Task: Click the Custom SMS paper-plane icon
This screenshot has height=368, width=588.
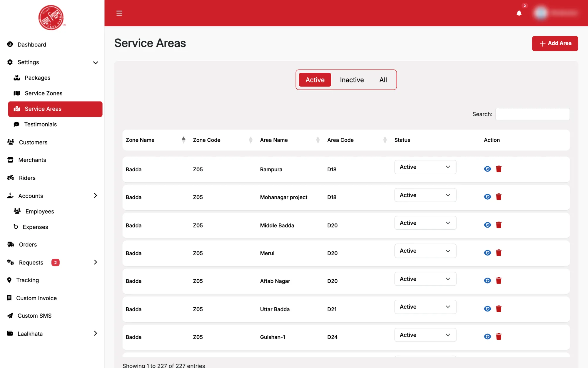Action: point(10,316)
